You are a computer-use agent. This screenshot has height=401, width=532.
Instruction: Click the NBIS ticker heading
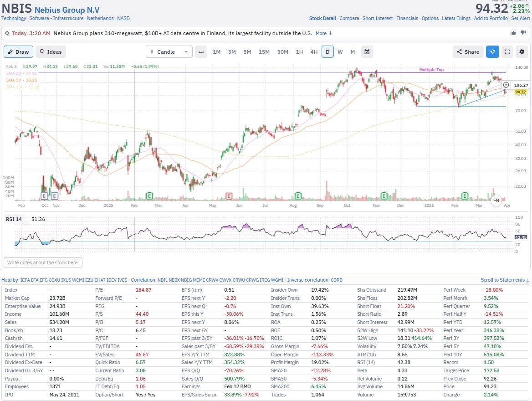pos(16,8)
